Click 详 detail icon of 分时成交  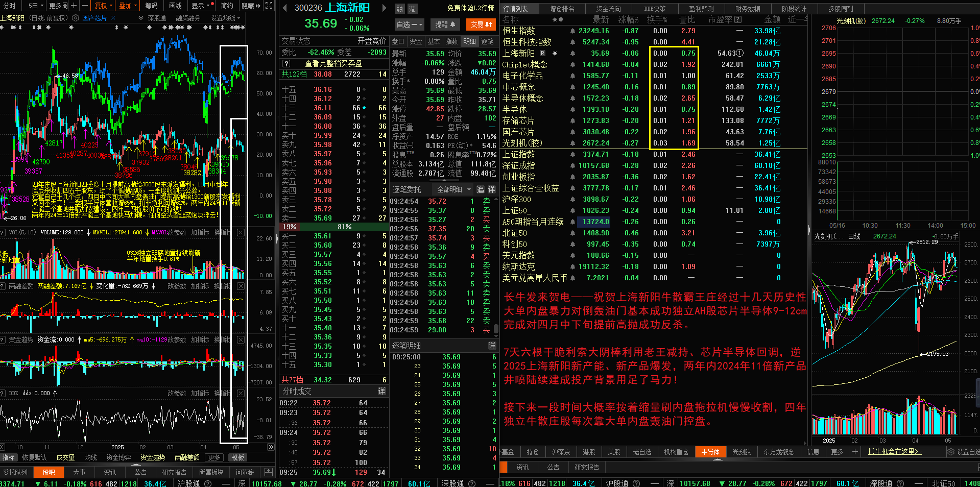pyautogui.click(x=381, y=391)
